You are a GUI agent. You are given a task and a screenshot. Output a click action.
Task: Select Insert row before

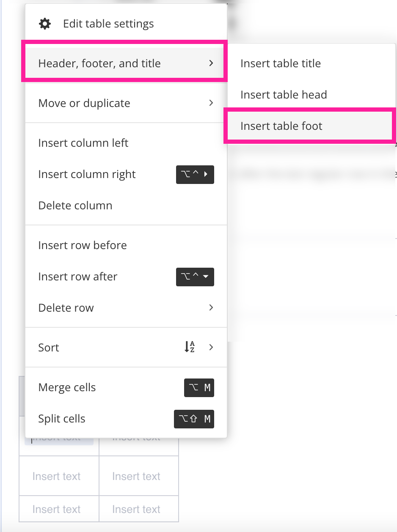click(82, 245)
